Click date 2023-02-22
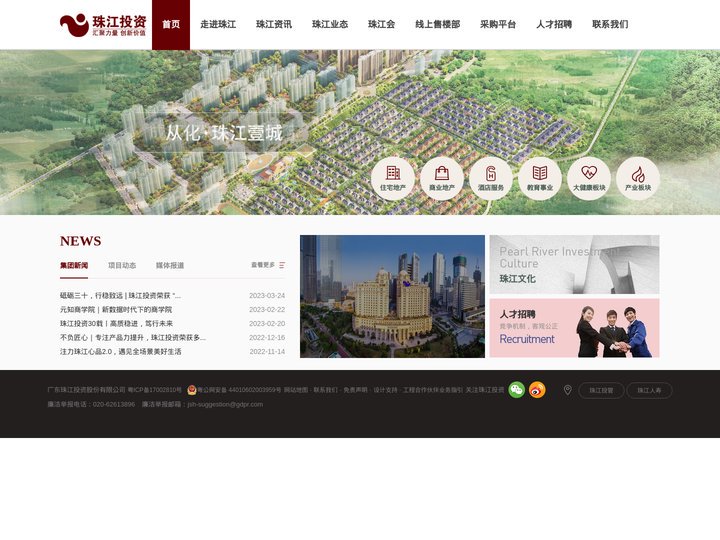720x540 pixels. pos(267,309)
